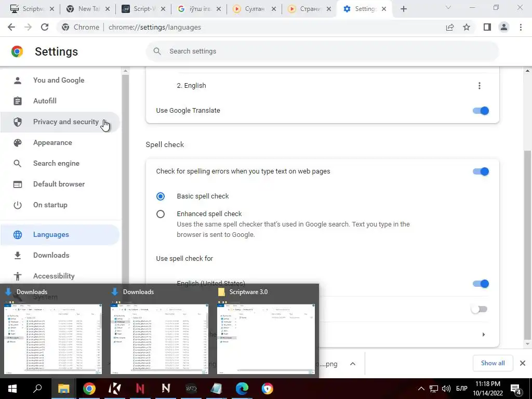Close the downloads bar

tap(523, 363)
